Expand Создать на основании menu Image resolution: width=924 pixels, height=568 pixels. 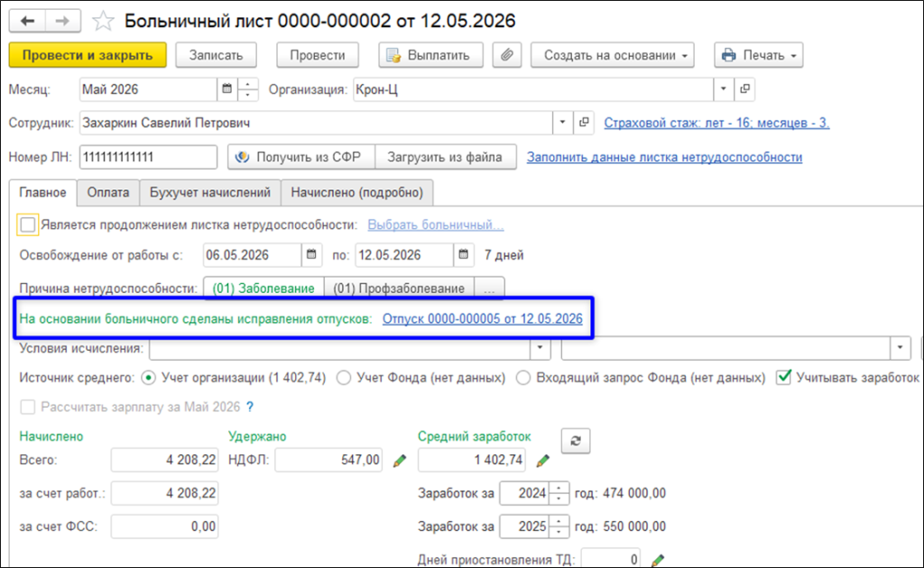[x=613, y=55]
